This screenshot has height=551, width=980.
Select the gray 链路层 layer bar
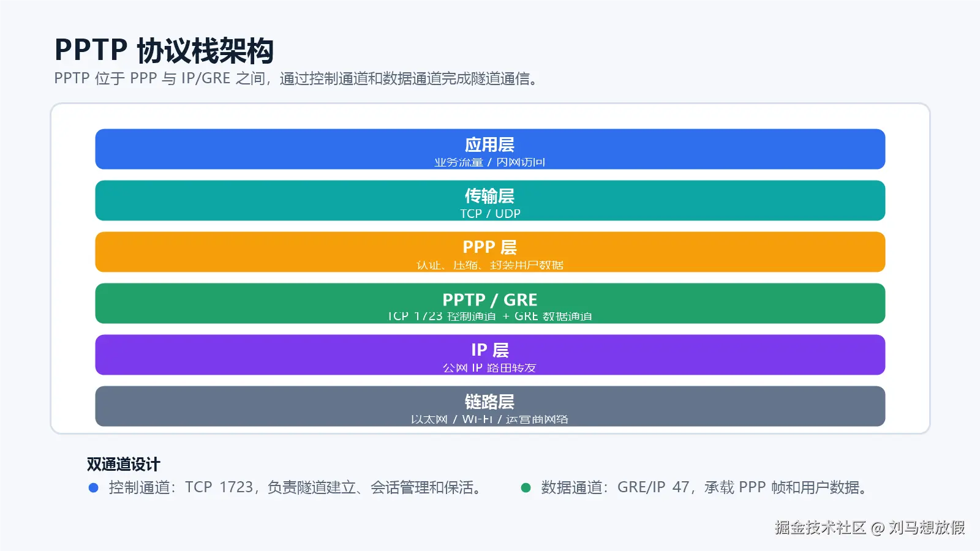tap(490, 406)
